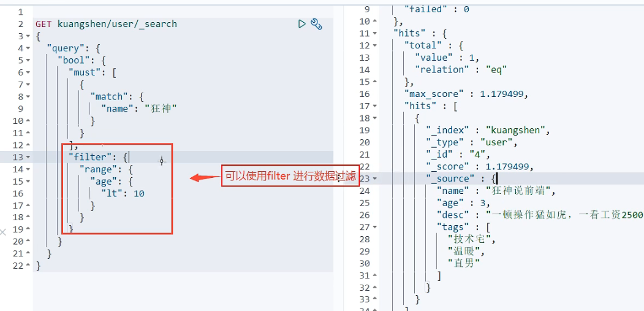Click the "must" key in request
Viewport: 644px width, 311px height.
coord(85,72)
